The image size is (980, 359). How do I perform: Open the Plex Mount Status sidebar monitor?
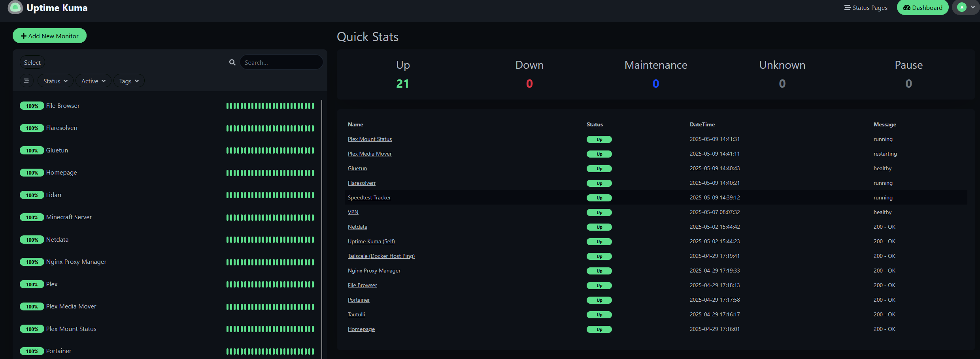(x=167, y=329)
